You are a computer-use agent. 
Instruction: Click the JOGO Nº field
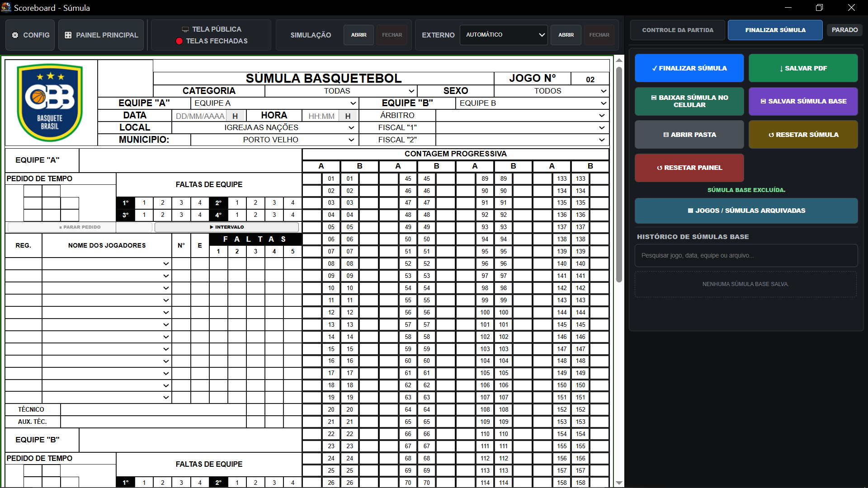click(x=590, y=79)
